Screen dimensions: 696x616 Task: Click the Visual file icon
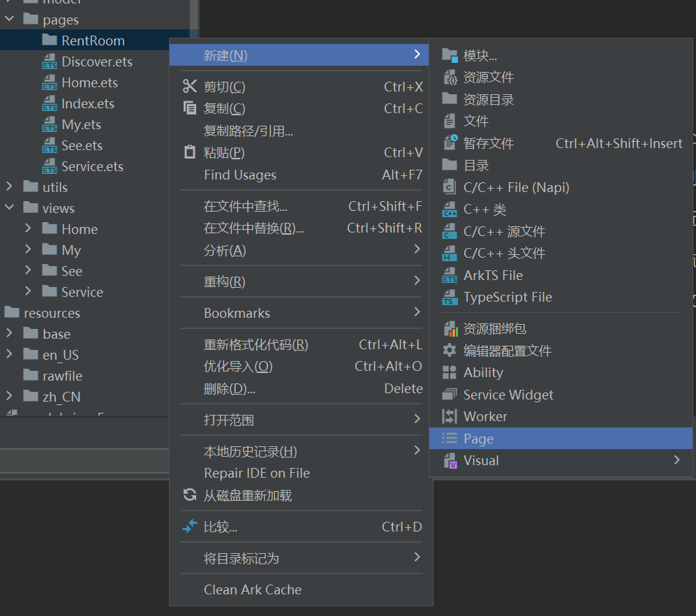(x=450, y=460)
